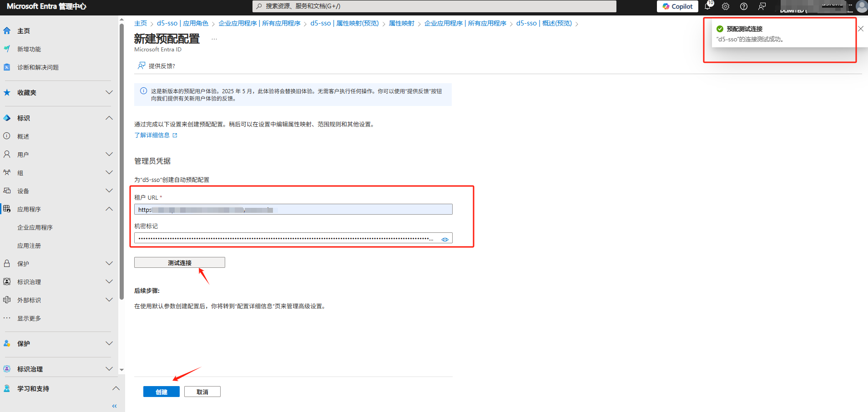This screenshot has height=412, width=868.
Task: Click 提供反馈? button
Action: pyautogui.click(x=156, y=66)
